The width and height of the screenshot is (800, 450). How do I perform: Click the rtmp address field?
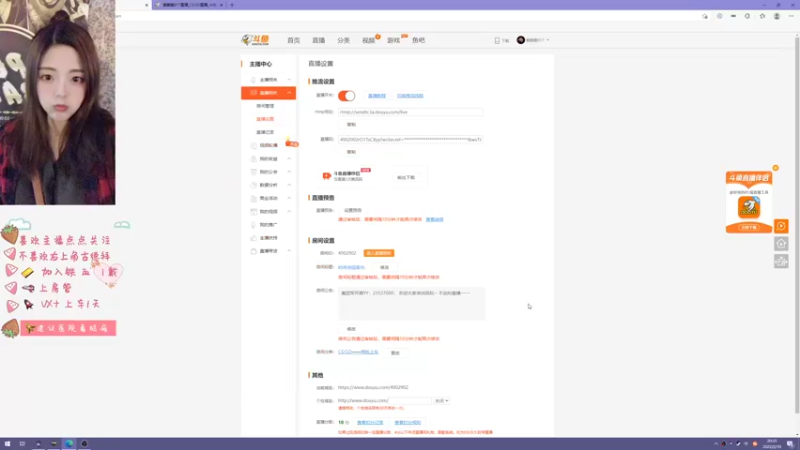tap(410, 112)
